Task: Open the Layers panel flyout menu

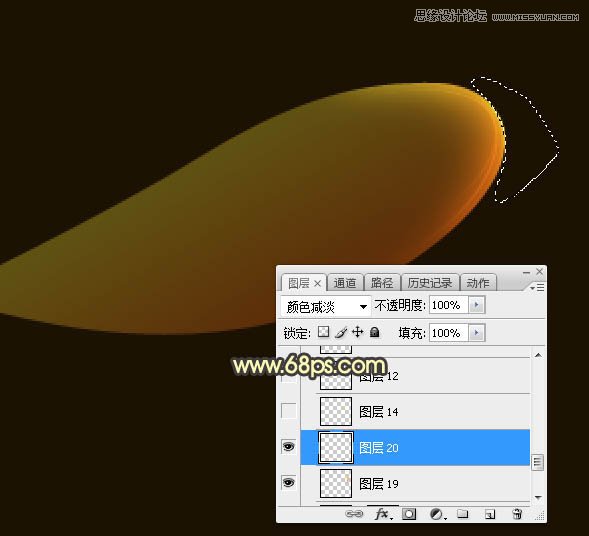Action: pyautogui.click(x=537, y=288)
